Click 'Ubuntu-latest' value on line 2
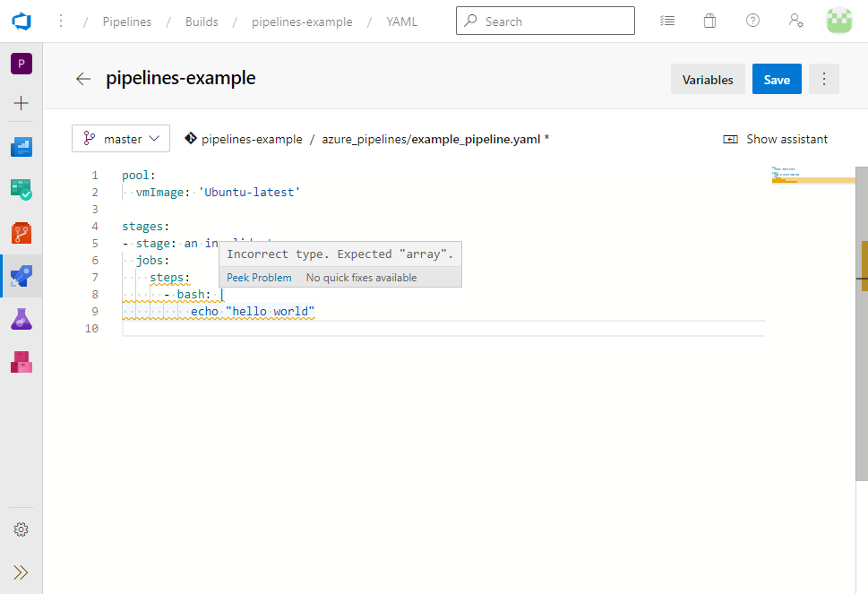This screenshot has height=594, width=868. [250, 192]
